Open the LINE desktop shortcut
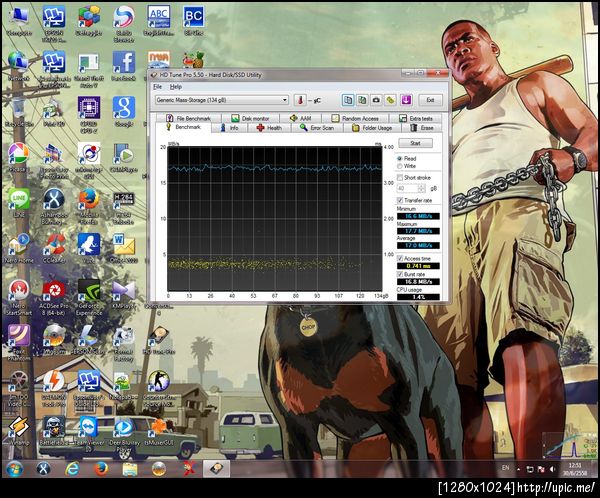The height and width of the screenshot is (498, 600). tap(19, 203)
